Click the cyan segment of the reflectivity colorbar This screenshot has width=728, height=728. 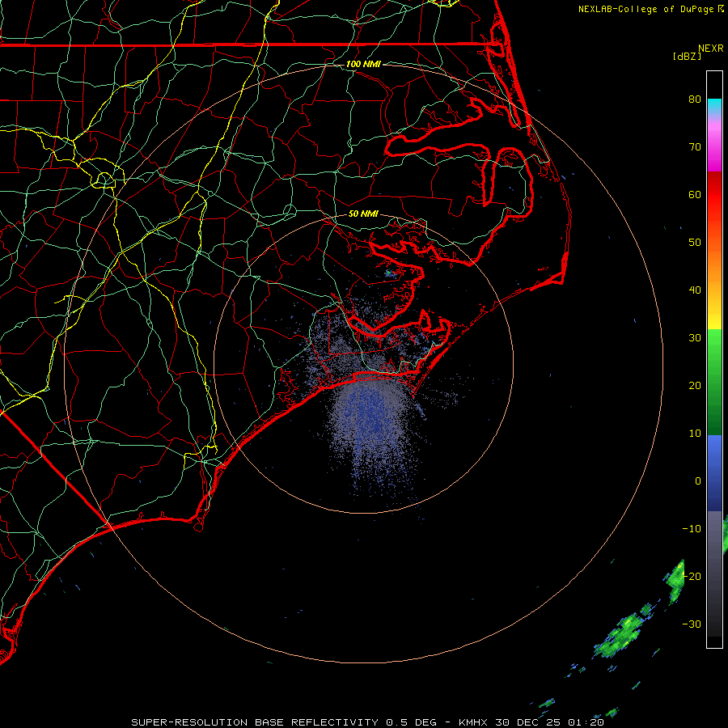(714, 106)
